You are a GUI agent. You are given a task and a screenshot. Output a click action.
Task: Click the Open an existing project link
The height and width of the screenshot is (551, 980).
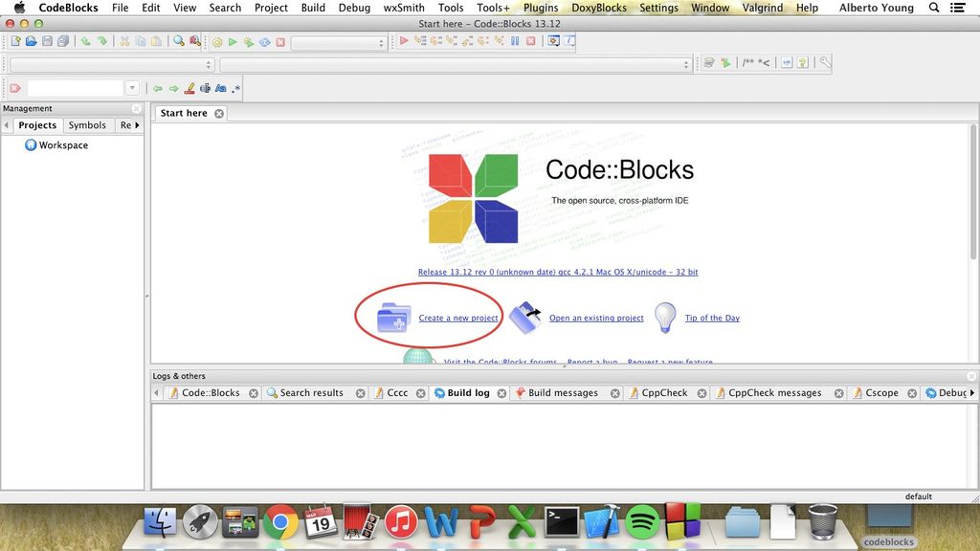coord(596,318)
